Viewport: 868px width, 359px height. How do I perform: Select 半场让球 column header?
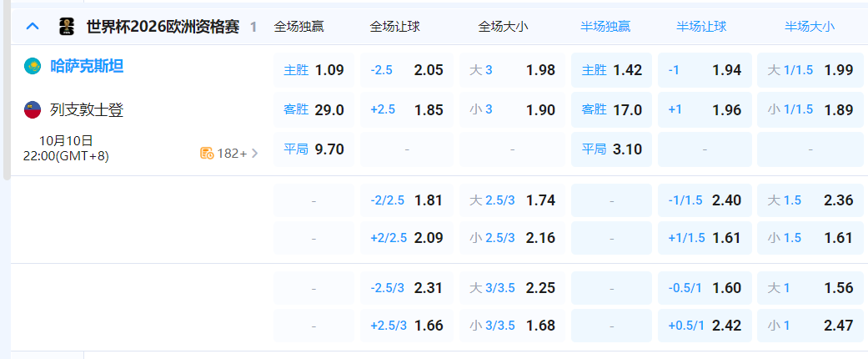click(x=701, y=27)
